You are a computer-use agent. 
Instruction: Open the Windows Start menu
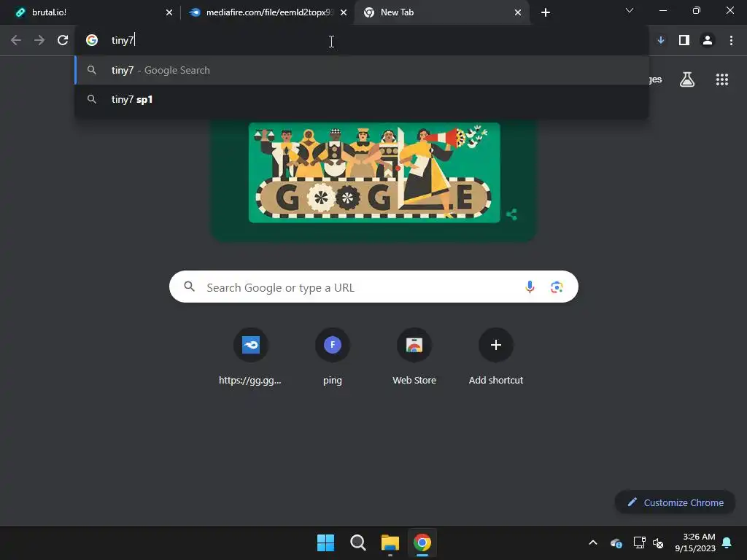pyautogui.click(x=326, y=542)
